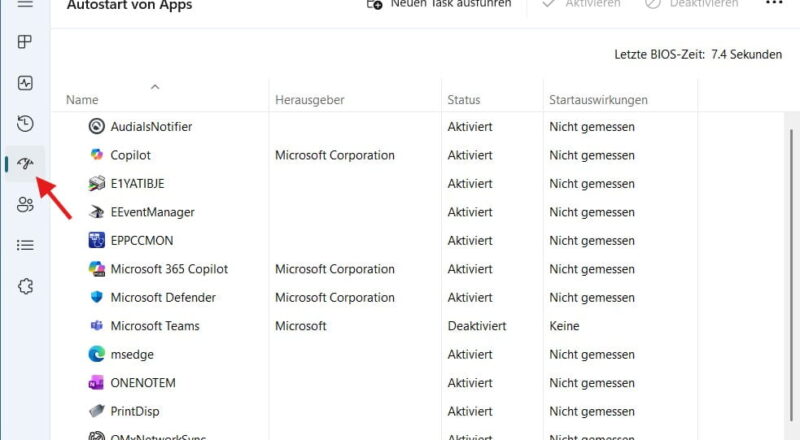Open the Performance page icon

[25, 83]
